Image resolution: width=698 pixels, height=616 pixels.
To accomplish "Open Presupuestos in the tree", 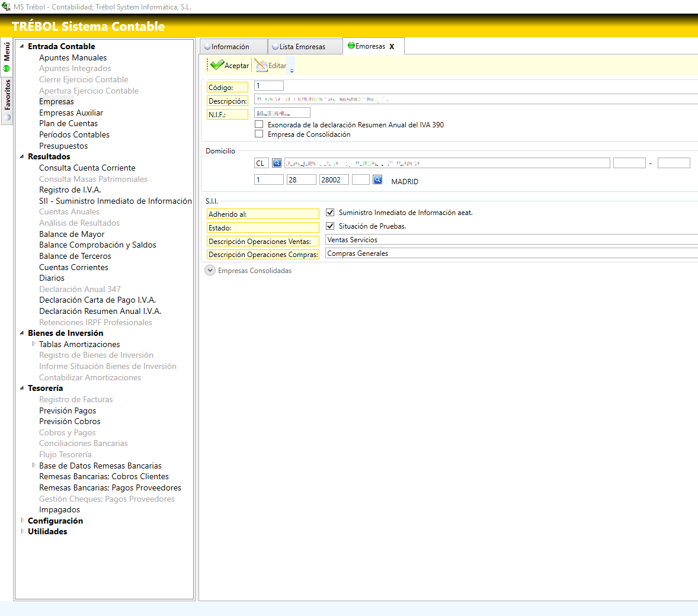I will point(63,146).
